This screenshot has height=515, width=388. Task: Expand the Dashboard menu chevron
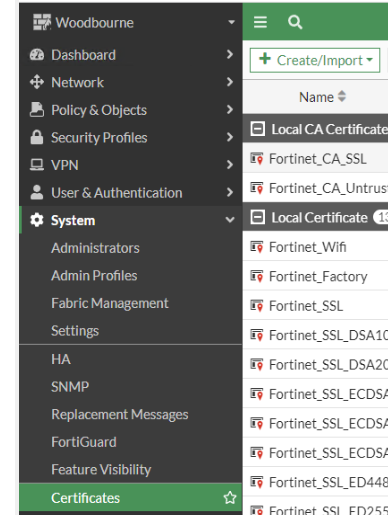click(230, 54)
